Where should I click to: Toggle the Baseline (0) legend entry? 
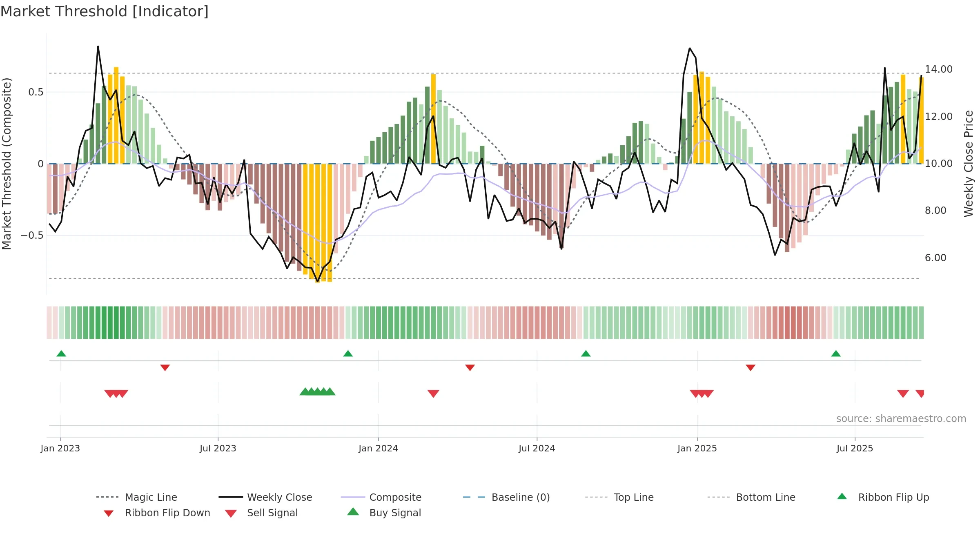point(506,497)
